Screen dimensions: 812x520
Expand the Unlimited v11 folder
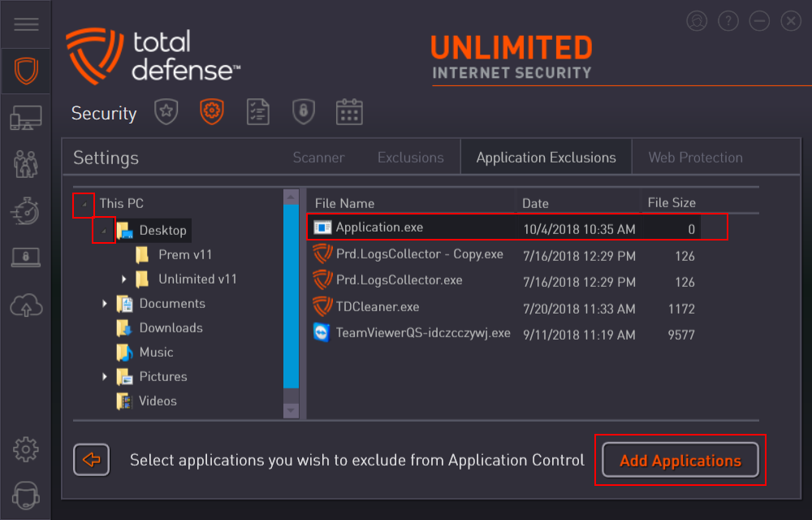[123, 279]
